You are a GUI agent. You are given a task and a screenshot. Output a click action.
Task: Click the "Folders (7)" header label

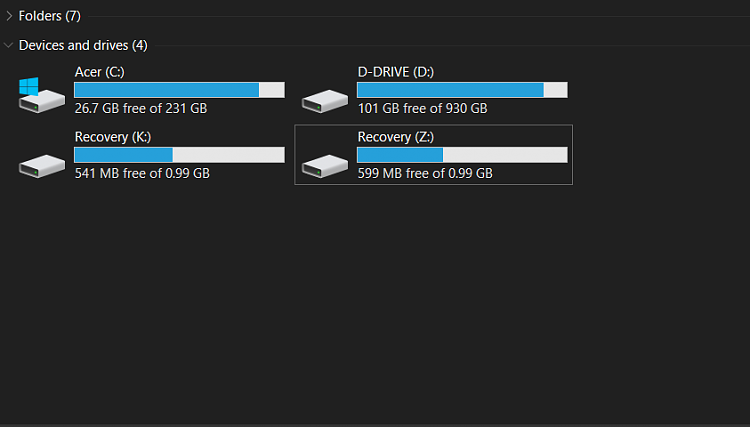[50, 16]
